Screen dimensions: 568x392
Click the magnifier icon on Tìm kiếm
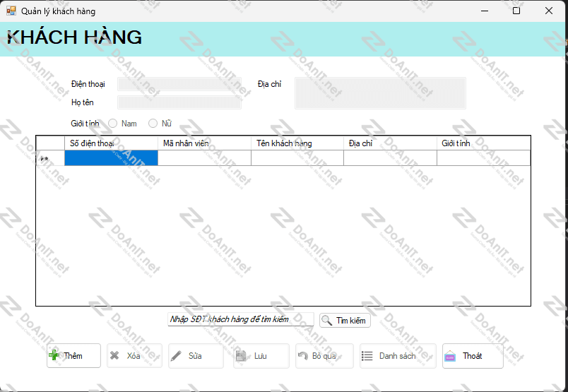[327, 320]
